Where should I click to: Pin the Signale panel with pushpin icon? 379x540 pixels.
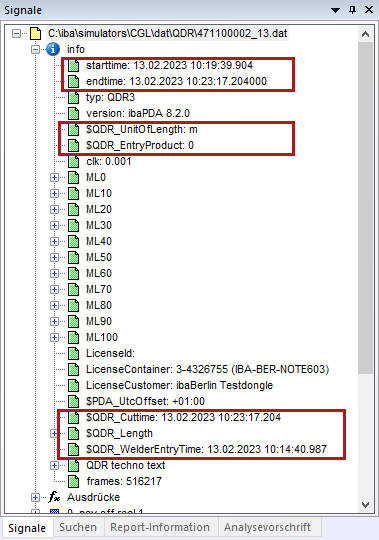(352, 10)
